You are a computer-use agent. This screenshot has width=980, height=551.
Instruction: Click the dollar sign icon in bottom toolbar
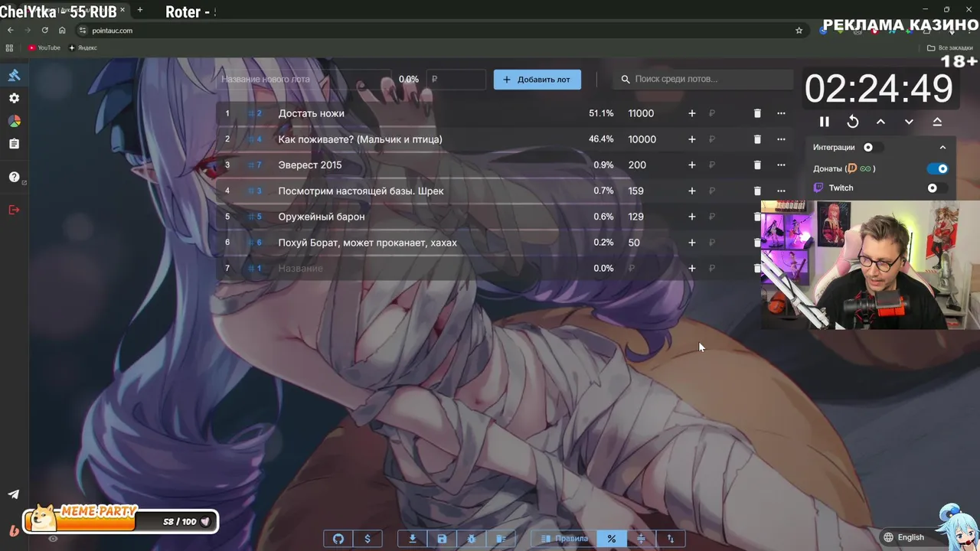367,539
